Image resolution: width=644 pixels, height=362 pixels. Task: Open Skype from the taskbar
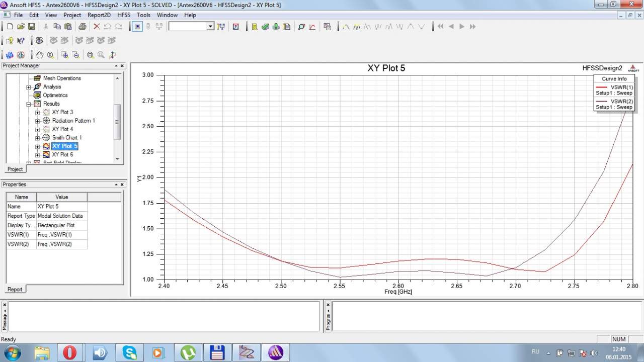tap(128, 352)
